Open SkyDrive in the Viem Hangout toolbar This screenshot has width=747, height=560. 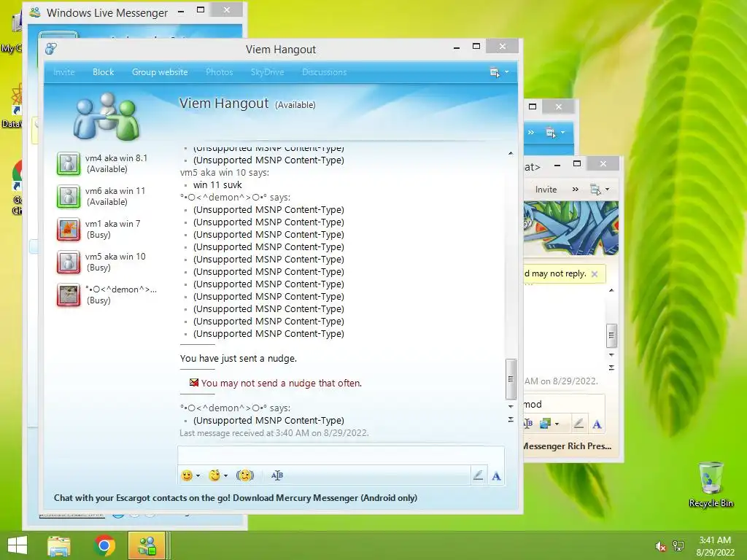267,72
